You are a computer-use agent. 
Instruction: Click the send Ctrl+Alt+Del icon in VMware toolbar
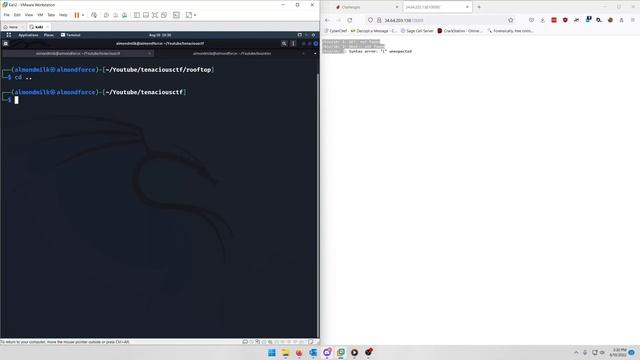click(x=94, y=15)
